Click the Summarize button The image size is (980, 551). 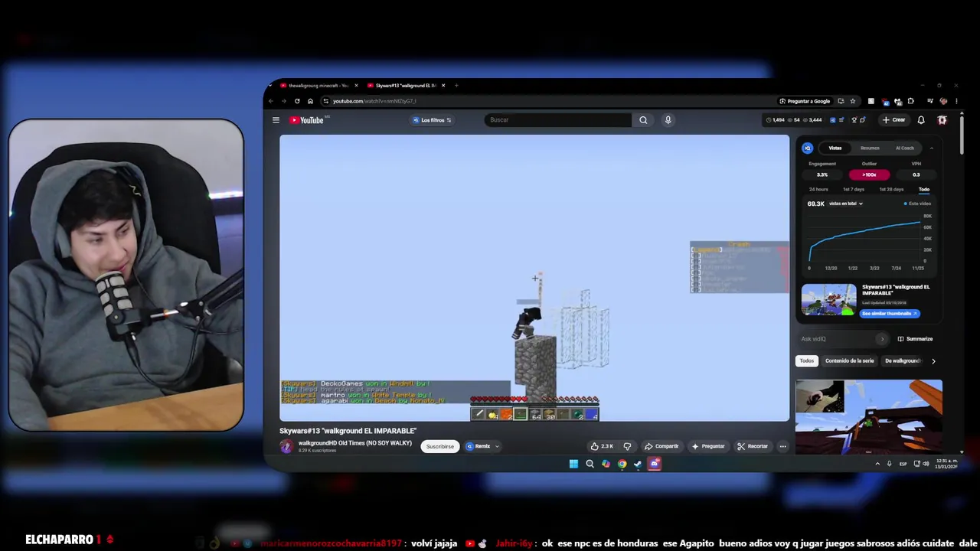915,339
